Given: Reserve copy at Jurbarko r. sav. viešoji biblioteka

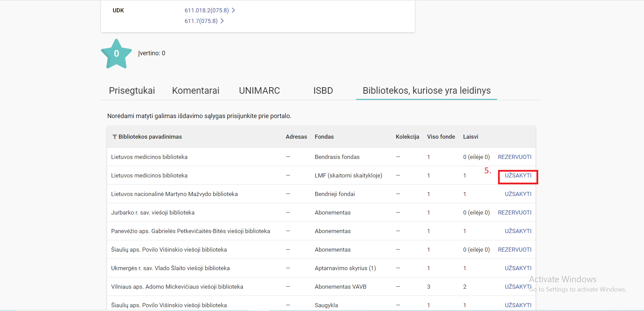Looking at the screenshot, I should point(515,212).
